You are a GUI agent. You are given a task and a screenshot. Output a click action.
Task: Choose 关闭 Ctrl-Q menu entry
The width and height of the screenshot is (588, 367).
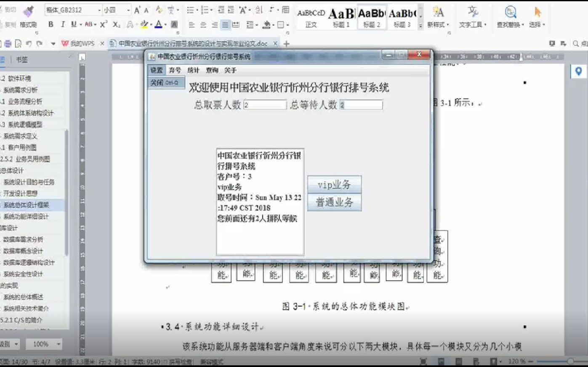166,83
